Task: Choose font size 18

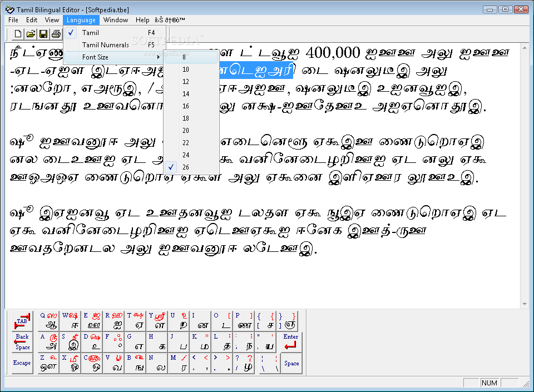Action: coord(191,118)
